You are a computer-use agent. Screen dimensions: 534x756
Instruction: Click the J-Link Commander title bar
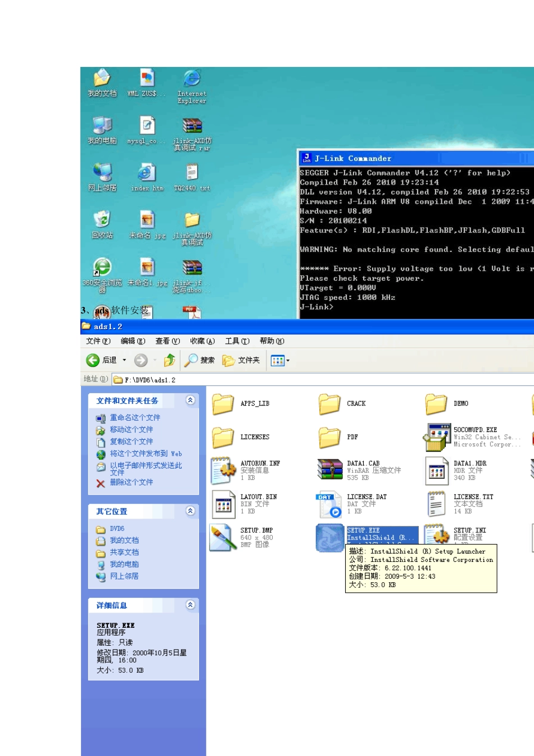tap(416, 158)
